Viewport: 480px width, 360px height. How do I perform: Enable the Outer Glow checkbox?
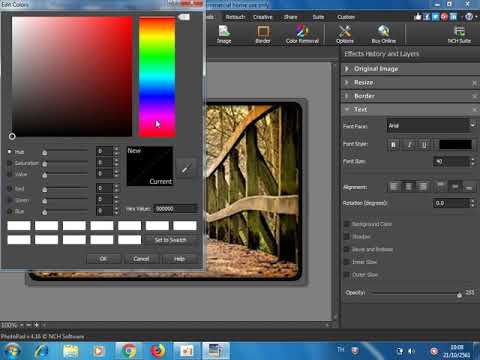347,275
